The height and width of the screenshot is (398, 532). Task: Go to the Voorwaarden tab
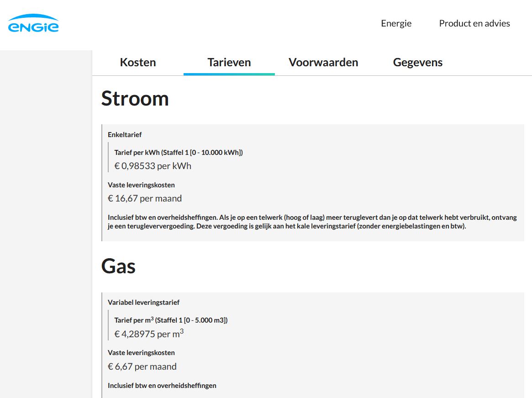[323, 63]
